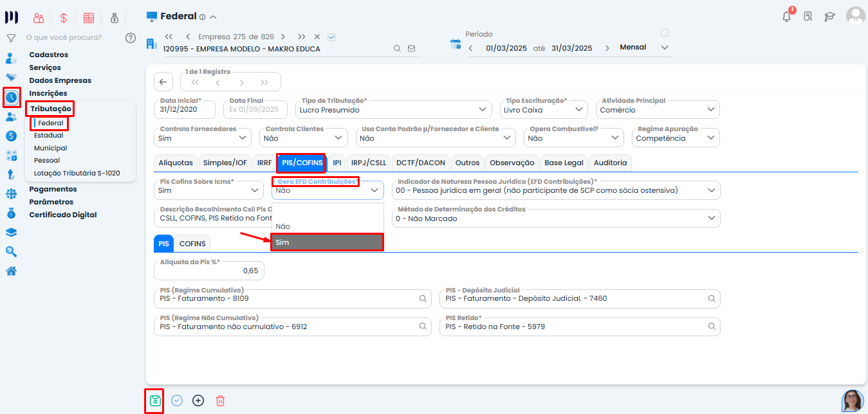Click the red trash delete icon
868x414 pixels.
220,401
